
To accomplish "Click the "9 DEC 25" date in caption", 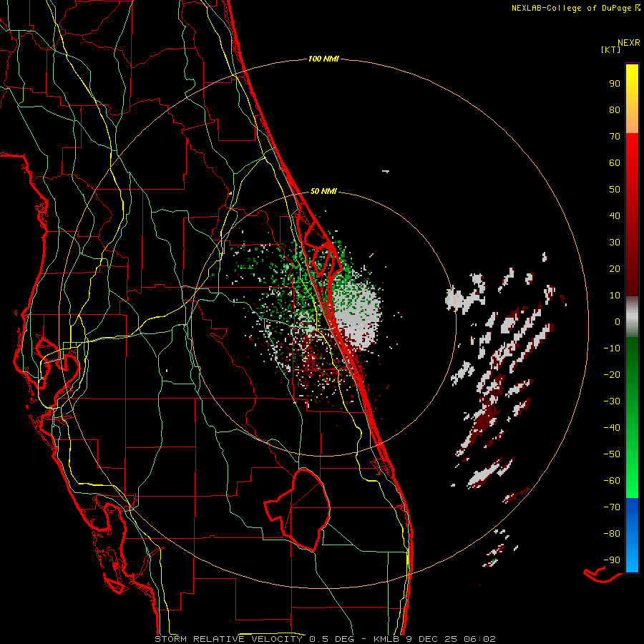I will [431, 639].
